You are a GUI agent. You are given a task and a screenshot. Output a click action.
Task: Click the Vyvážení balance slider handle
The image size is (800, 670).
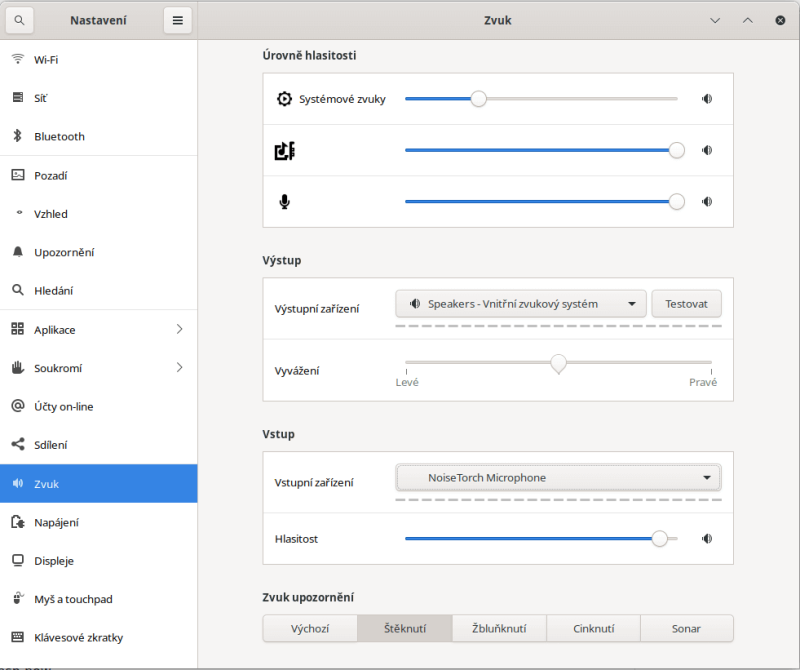[x=558, y=363]
